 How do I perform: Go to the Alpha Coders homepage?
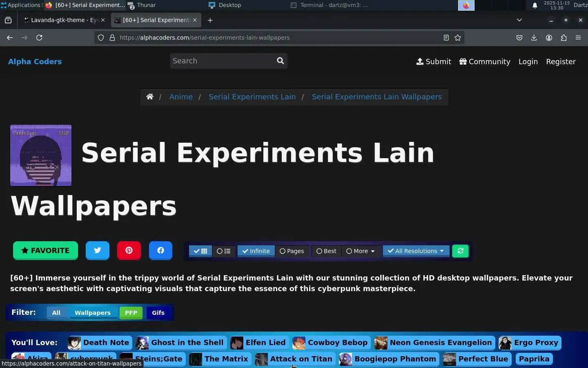[x=35, y=62]
